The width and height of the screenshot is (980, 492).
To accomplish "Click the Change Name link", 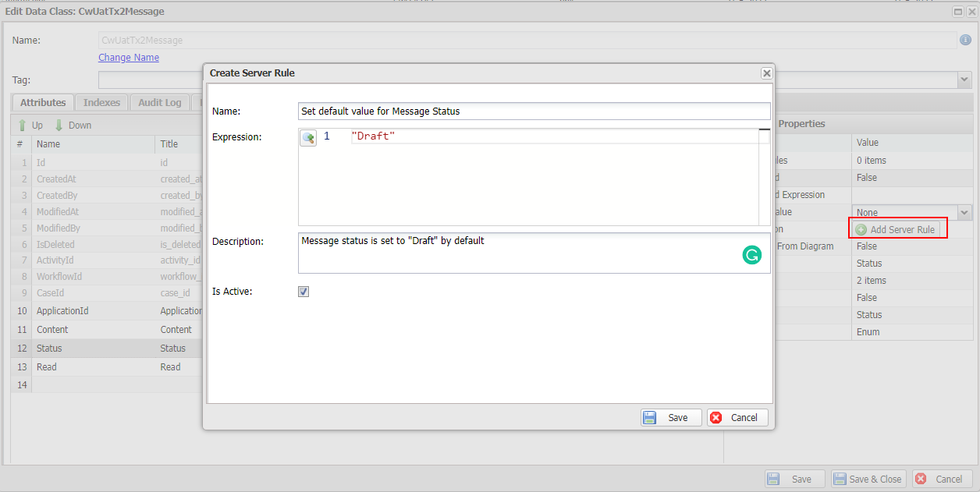I will pyautogui.click(x=129, y=57).
